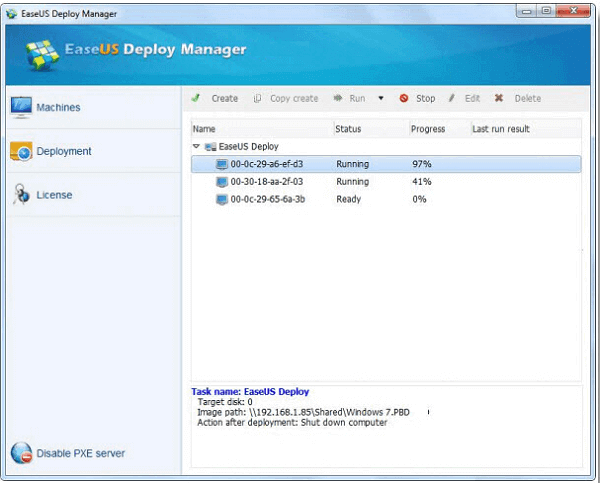Open the Run dropdown arrow

click(381, 99)
